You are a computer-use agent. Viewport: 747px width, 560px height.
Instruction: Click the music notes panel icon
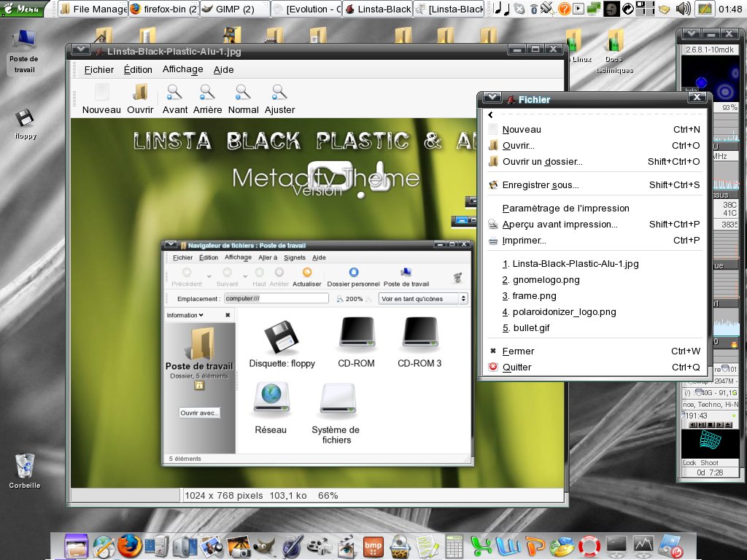click(x=502, y=9)
